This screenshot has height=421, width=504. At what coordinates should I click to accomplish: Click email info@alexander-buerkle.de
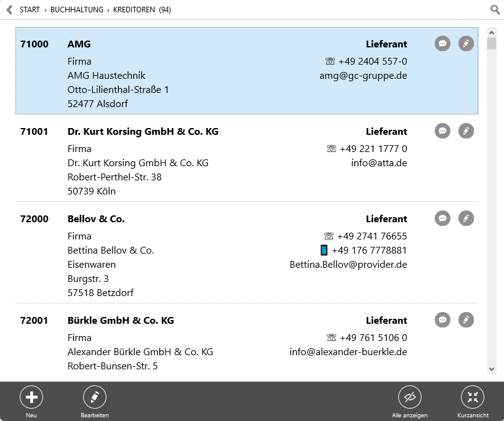348,352
